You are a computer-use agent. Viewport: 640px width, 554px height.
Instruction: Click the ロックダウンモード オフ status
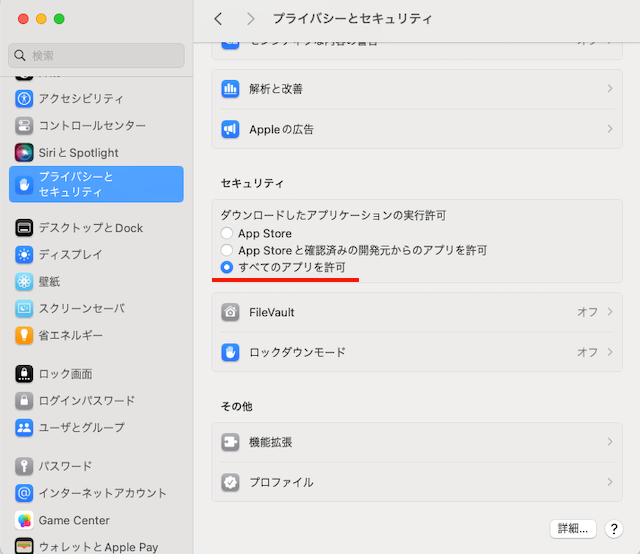(x=587, y=352)
